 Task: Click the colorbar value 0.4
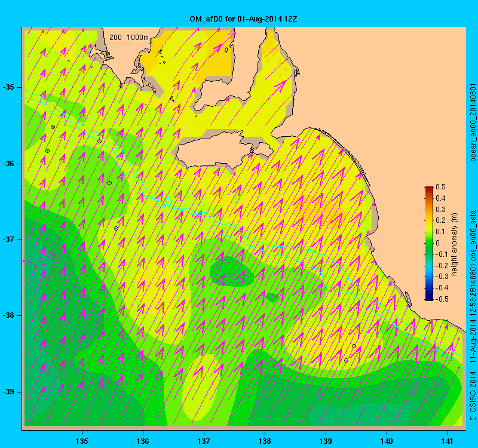[440, 198]
